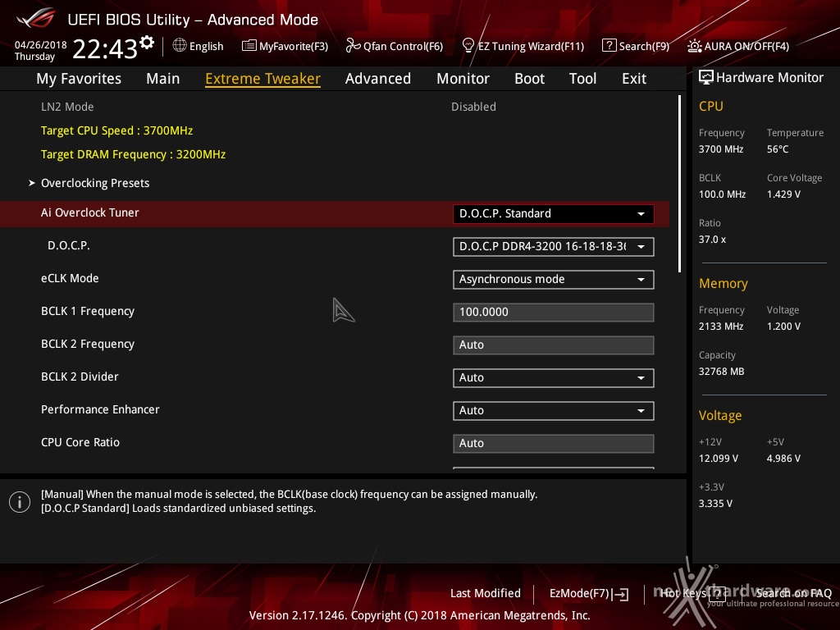Click Target CPU Speed : 3700MHz text
This screenshot has width=840, height=630.
[x=116, y=130]
